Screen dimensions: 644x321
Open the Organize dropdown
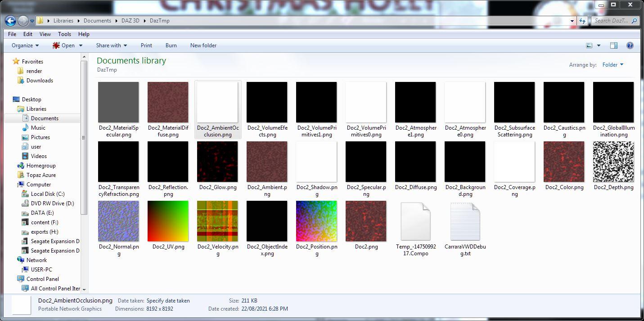pyautogui.click(x=25, y=45)
